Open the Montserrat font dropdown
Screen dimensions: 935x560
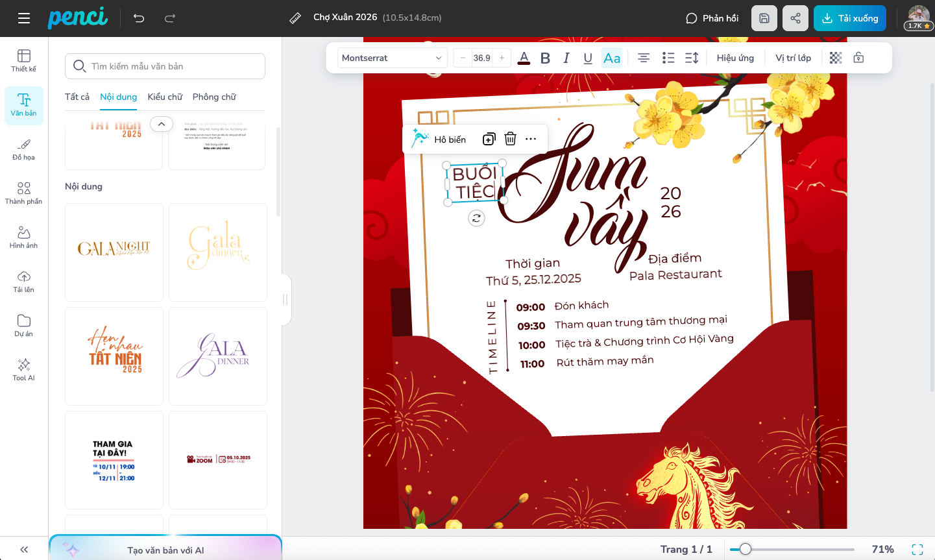pyautogui.click(x=392, y=58)
